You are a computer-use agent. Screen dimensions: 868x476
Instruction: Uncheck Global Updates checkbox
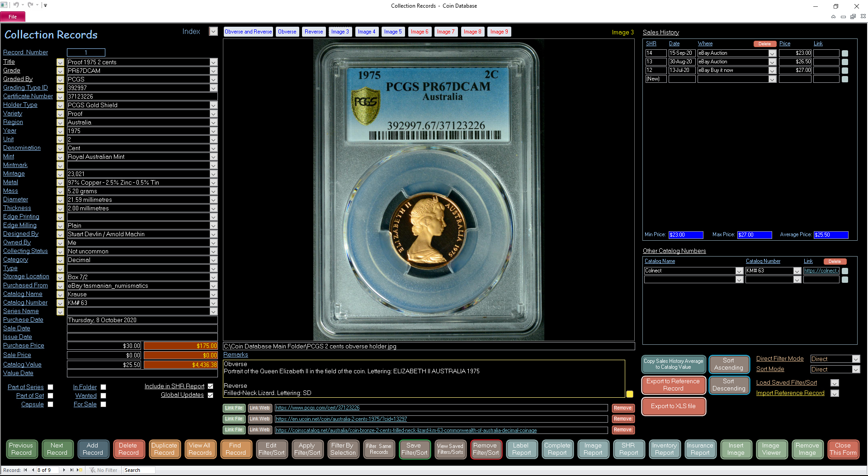(210, 395)
